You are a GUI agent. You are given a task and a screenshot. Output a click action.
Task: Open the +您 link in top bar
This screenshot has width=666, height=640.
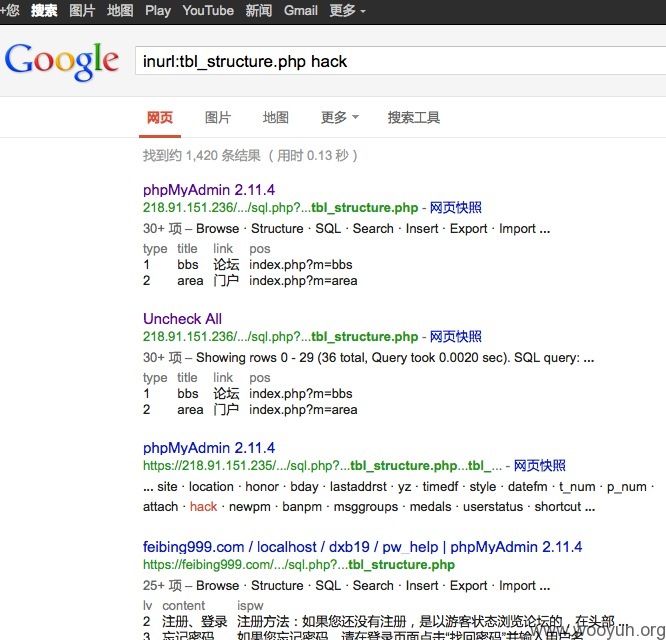pos(10,10)
